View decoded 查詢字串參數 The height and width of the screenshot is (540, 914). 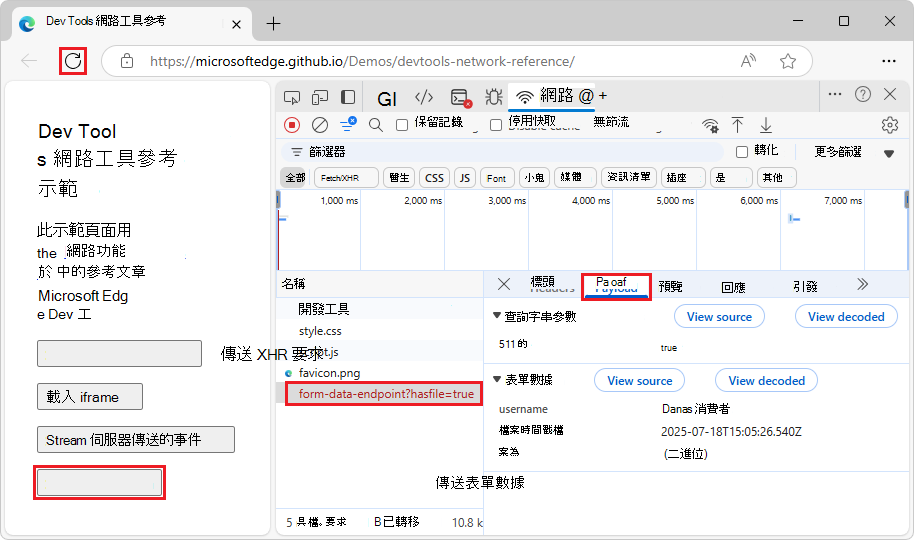pyautogui.click(x=846, y=317)
